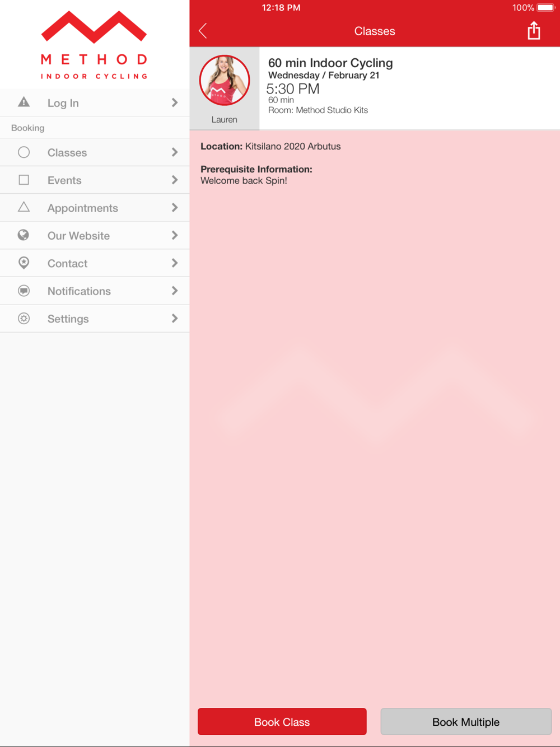Open the Contact menu item

click(x=95, y=263)
